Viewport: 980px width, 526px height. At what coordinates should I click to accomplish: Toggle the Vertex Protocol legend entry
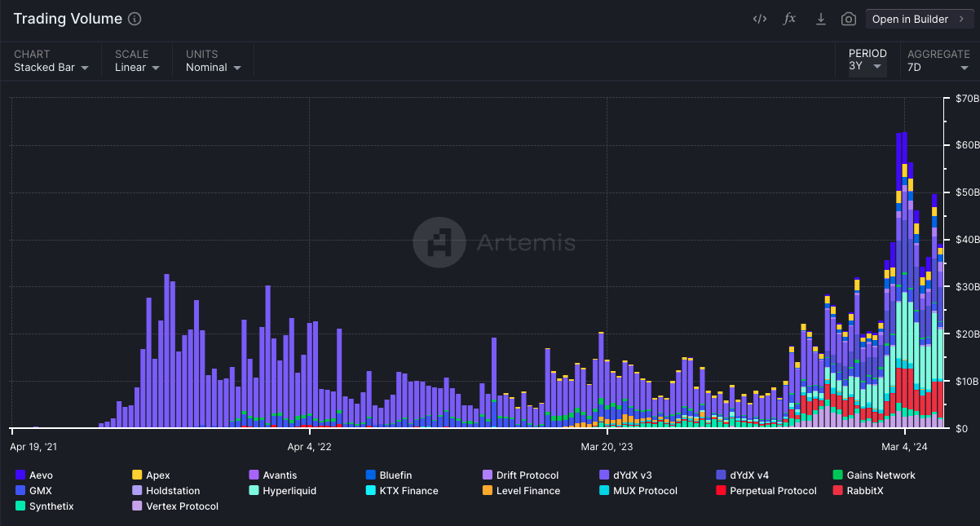click(182, 506)
